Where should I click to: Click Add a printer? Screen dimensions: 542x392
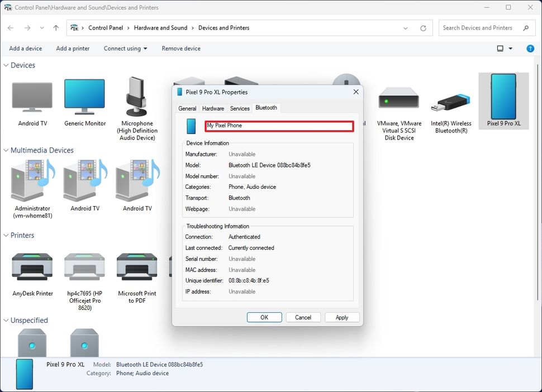click(x=73, y=49)
